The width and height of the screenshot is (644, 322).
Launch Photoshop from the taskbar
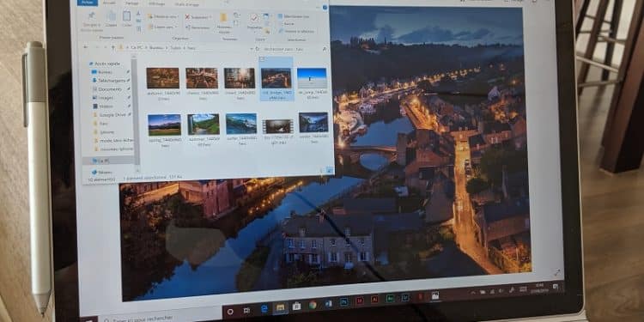click(344, 302)
